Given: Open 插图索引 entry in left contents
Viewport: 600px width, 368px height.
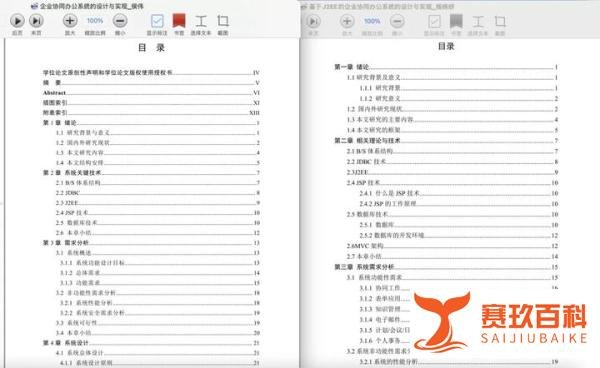Looking at the screenshot, I should pyautogui.click(x=151, y=103).
